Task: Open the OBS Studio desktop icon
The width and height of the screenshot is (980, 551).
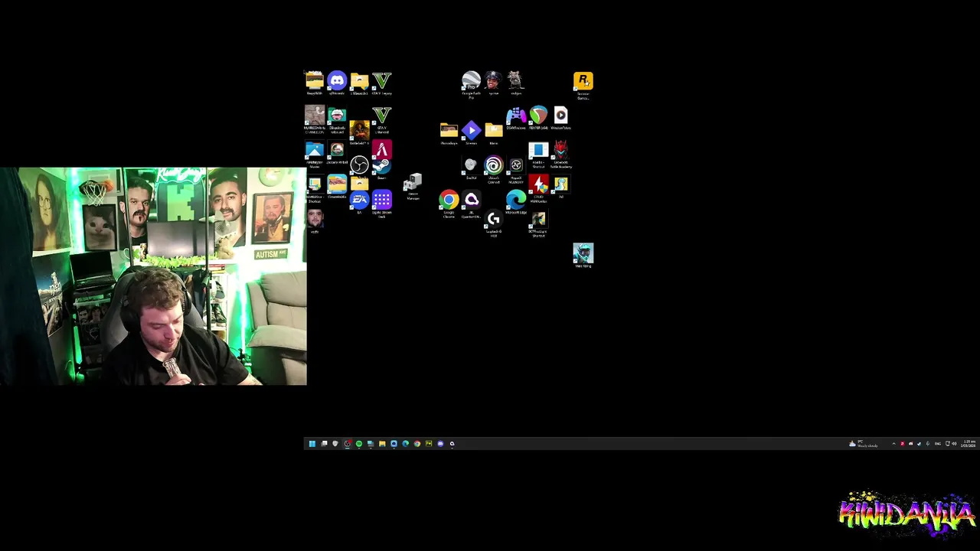Action: point(359,165)
